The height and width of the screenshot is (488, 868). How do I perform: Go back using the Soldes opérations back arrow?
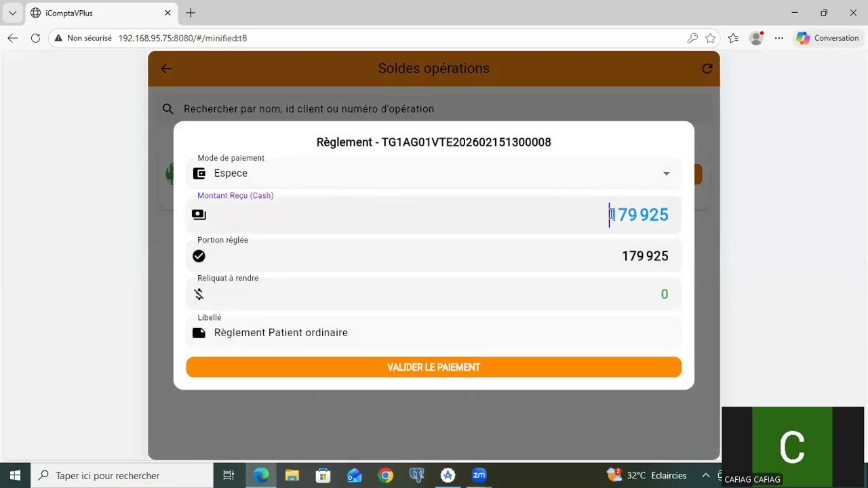[166, 68]
